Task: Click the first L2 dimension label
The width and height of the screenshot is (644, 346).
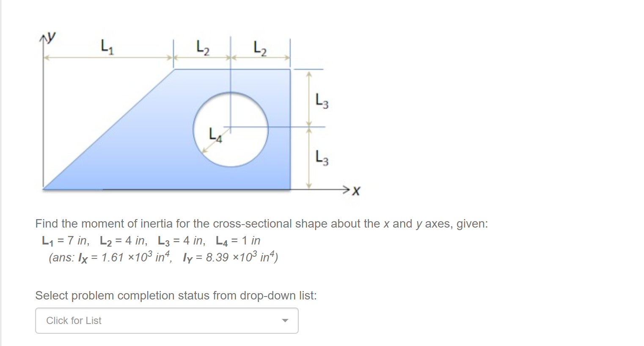Action: (202, 47)
